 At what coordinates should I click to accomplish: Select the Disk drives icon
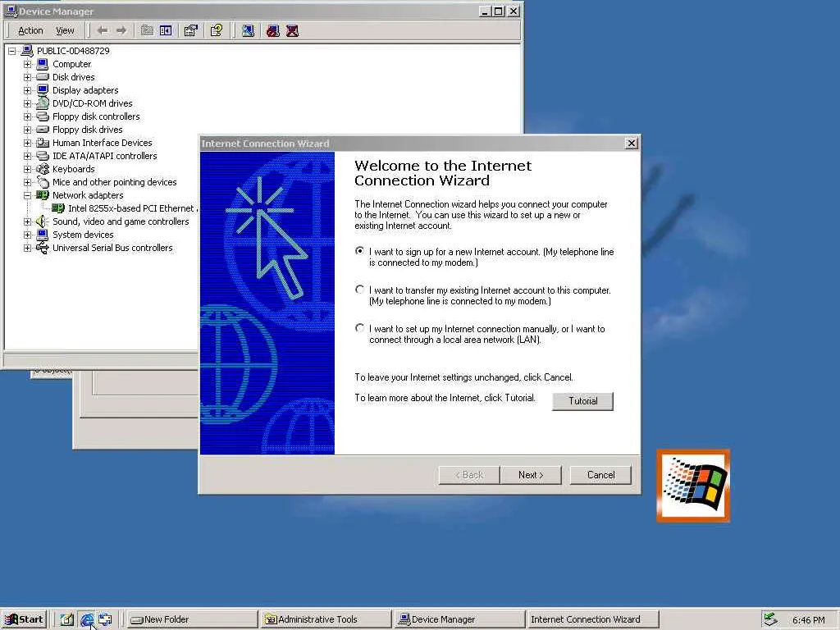[x=43, y=77]
